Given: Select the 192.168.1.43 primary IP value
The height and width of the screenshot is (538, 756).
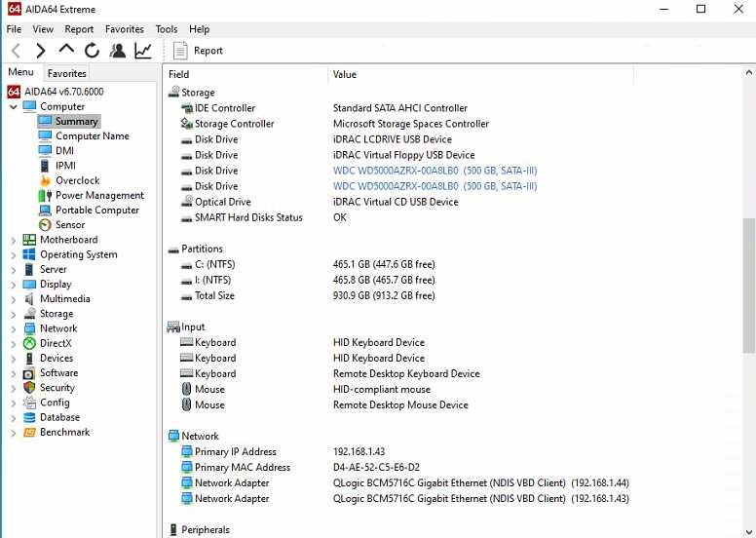Looking at the screenshot, I should coord(359,452).
